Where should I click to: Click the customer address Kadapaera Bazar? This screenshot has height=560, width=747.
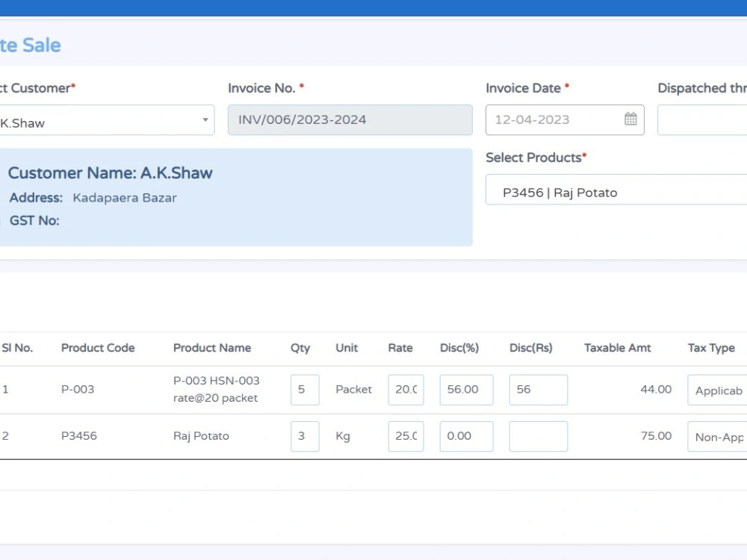click(124, 198)
